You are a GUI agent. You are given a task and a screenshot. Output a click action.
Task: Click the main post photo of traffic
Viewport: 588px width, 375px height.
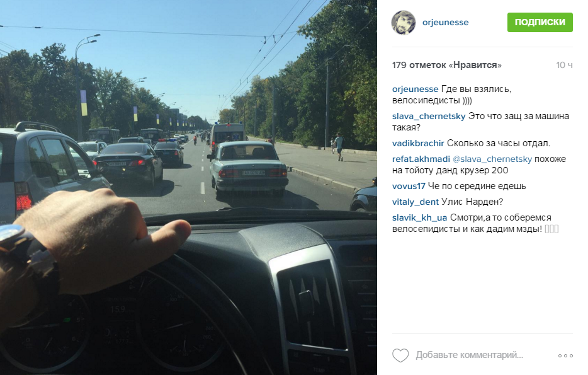(x=188, y=187)
